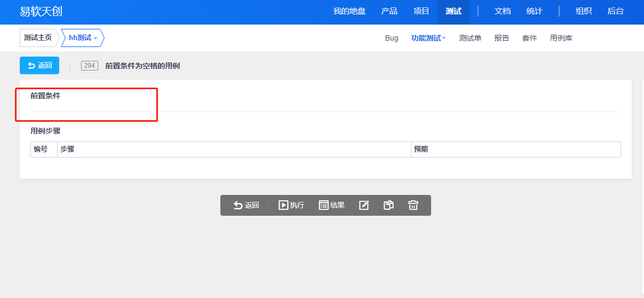The image size is (644, 298).
Task: Switch to the 报告 sub-tab
Action: pyautogui.click(x=502, y=38)
